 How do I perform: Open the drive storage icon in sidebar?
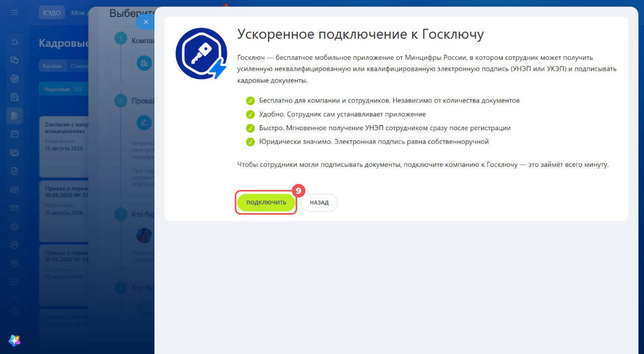click(15, 190)
